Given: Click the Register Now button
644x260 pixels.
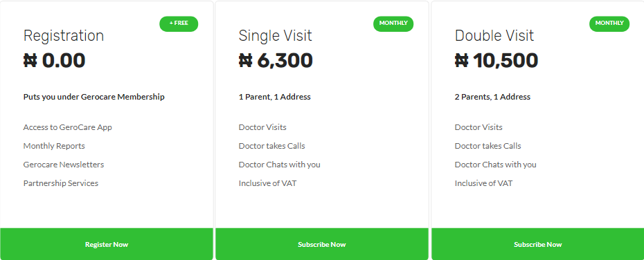Looking at the screenshot, I should (x=107, y=244).
